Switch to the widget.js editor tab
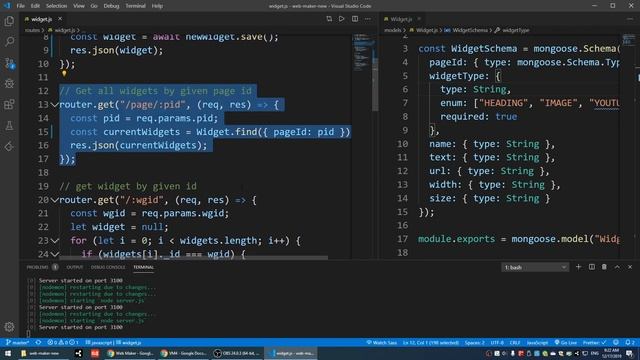Viewport: 640px width, 360px height. pyautogui.click(x=41, y=19)
